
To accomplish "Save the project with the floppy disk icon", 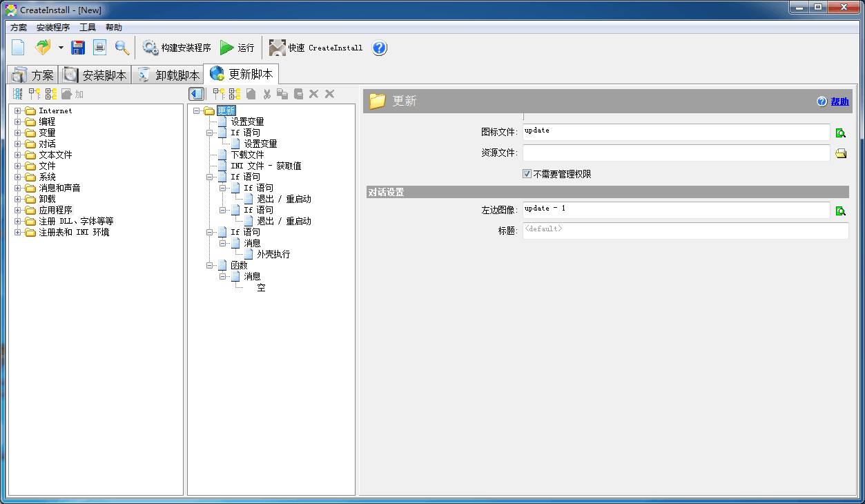I will (x=78, y=48).
